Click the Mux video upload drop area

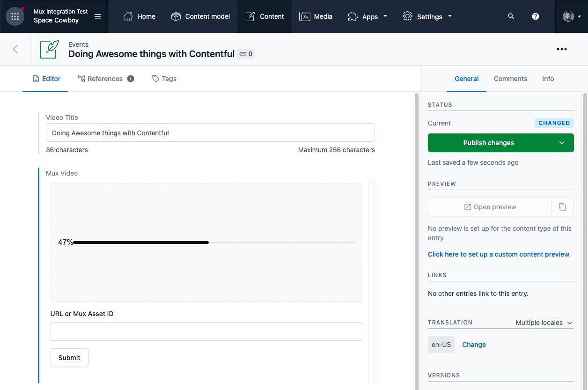(x=206, y=243)
